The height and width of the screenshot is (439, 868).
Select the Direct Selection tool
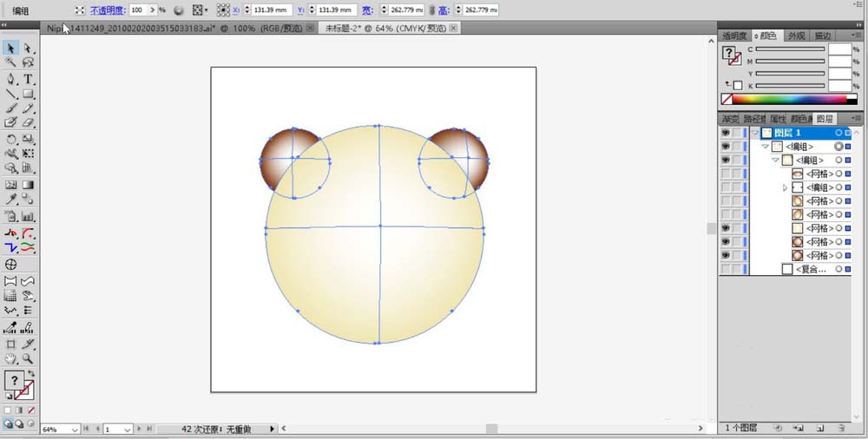[28, 49]
